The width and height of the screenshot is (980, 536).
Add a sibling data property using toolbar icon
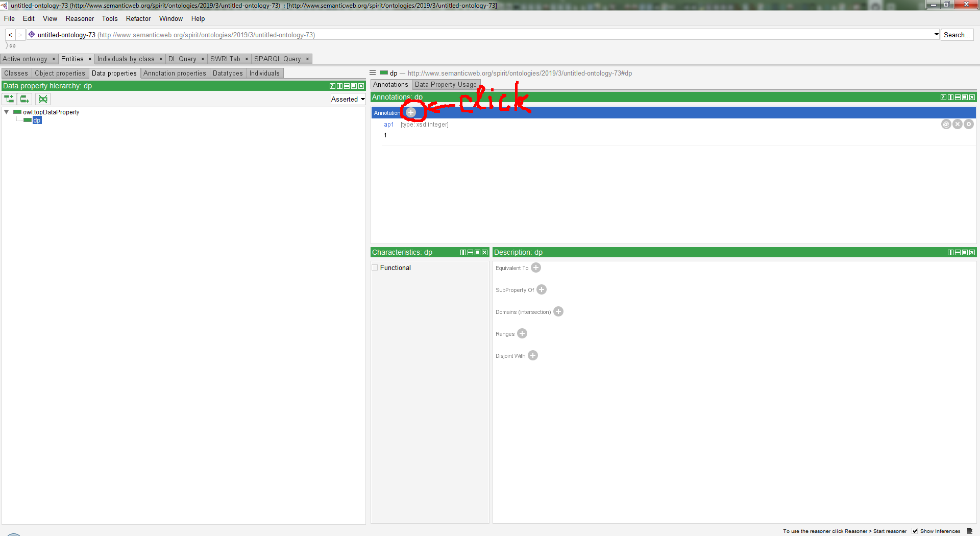[x=24, y=99]
